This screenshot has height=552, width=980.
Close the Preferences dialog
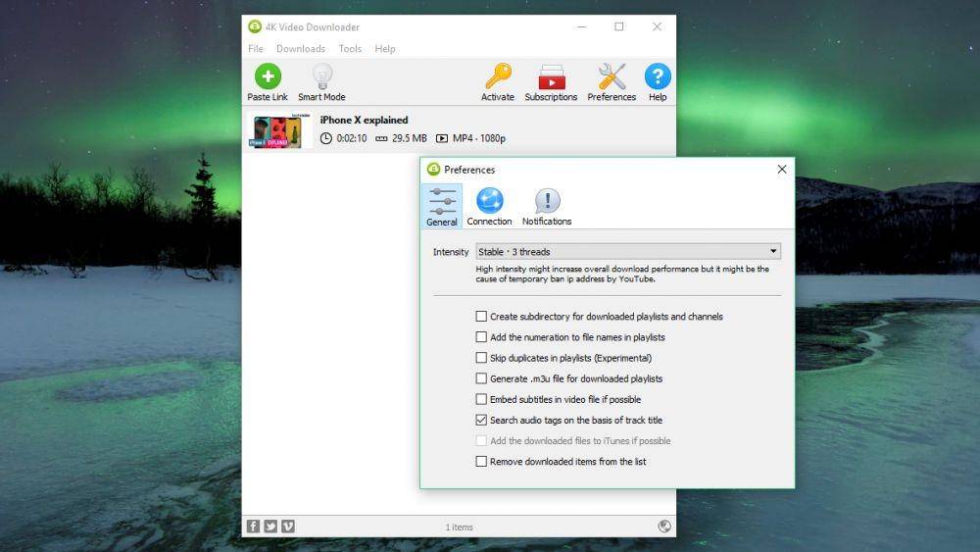point(782,170)
